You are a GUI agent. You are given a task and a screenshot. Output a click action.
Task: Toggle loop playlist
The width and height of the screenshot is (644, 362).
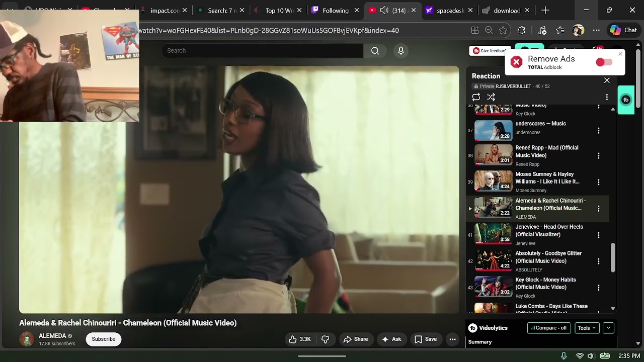coord(476,97)
